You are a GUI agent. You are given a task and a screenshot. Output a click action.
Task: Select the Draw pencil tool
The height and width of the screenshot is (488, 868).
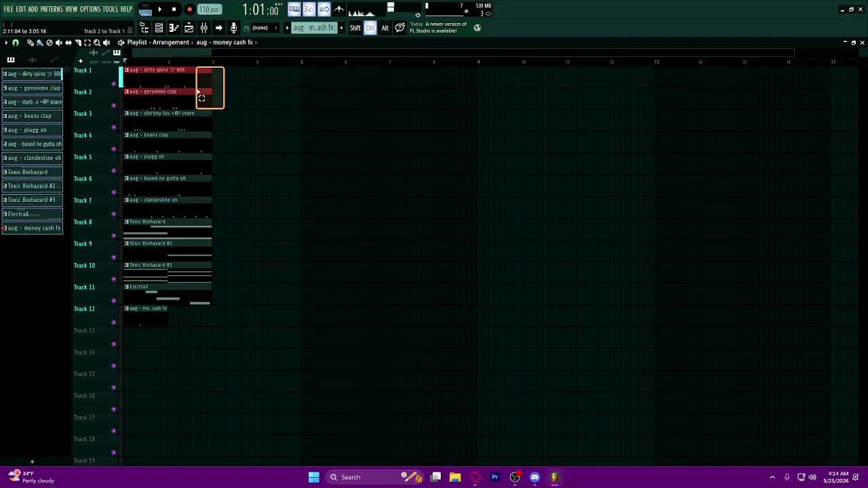pyautogui.click(x=31, y=43)
